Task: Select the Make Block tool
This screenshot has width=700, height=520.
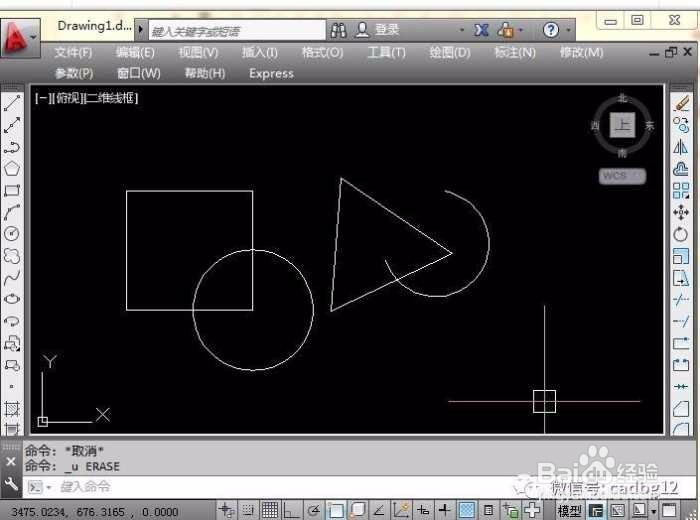Action: pyautogui.click(x=12, y=365)
